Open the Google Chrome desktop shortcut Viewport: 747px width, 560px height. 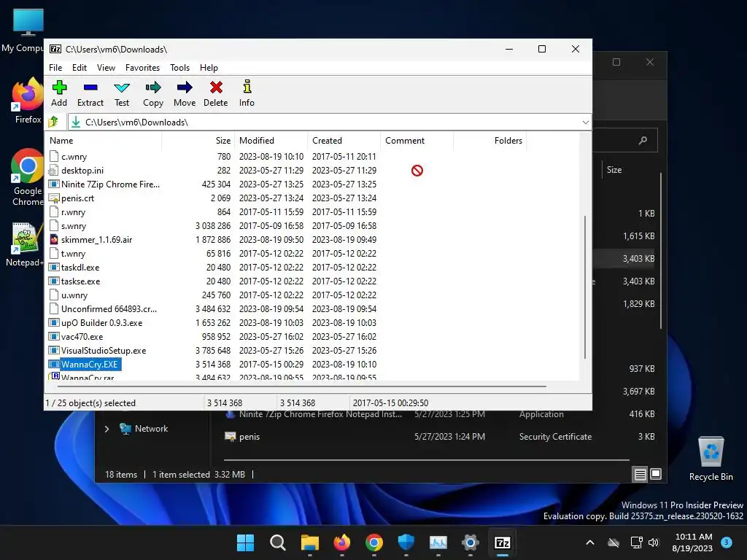tap(28, 177)
